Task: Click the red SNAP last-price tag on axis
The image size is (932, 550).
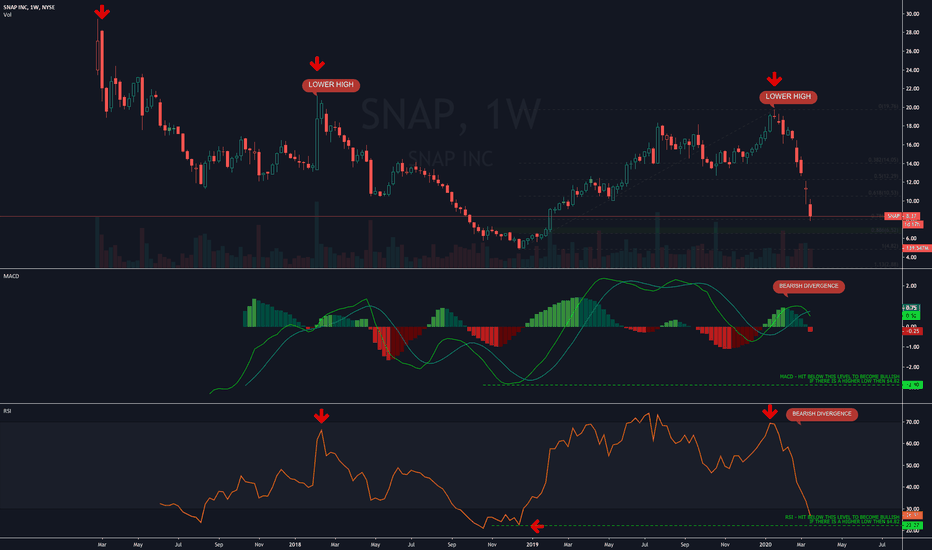Action: pos(902,216)
